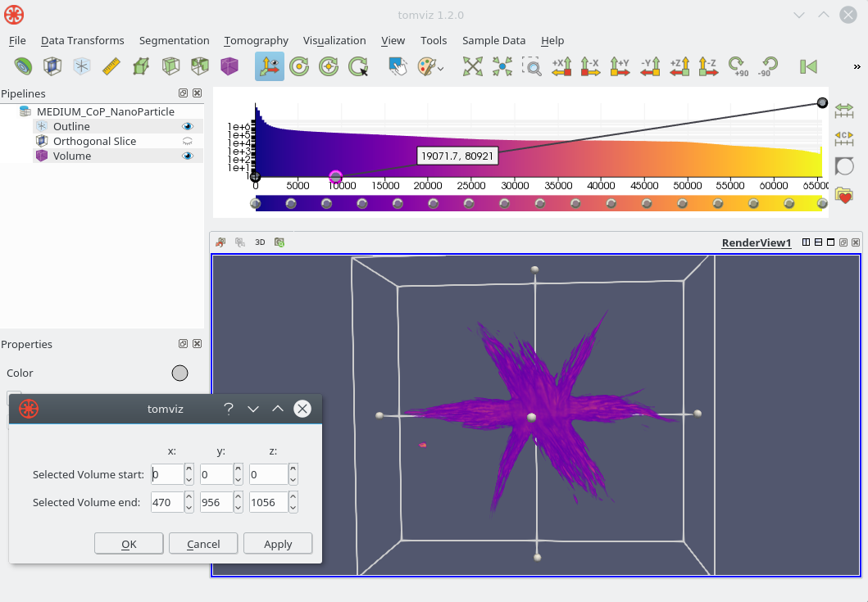Click the Color swatch button in Properties
Image resolution: width=868 pixels, height=602 pixels.
coord(180,373)
